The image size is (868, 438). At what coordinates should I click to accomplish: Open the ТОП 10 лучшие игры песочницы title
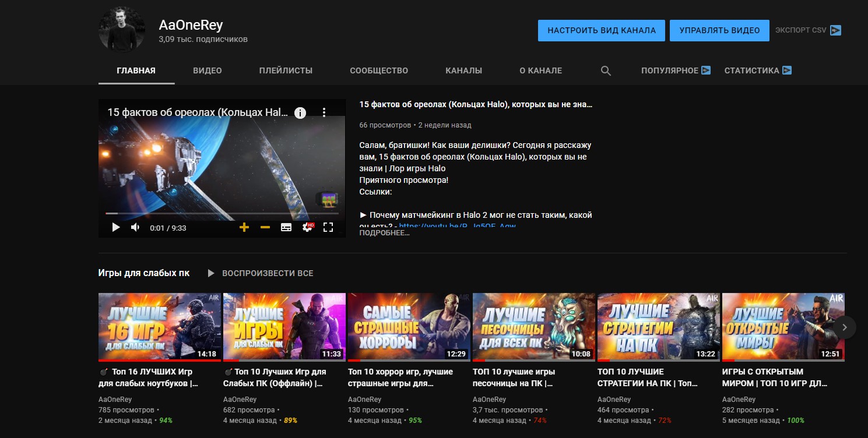514,377
